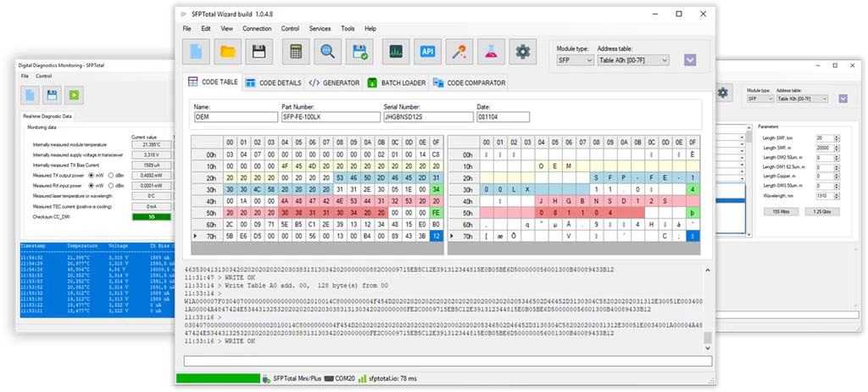Click the purple chevron in the background right window
This screenshot has height=392, width=868.
coord(843,98)
